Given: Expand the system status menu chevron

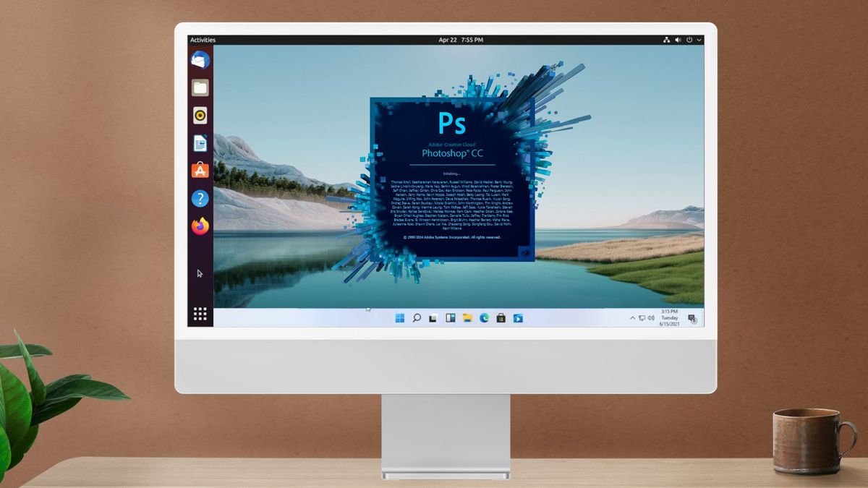Looking at the screenshot, I should (x=699, y=40).
